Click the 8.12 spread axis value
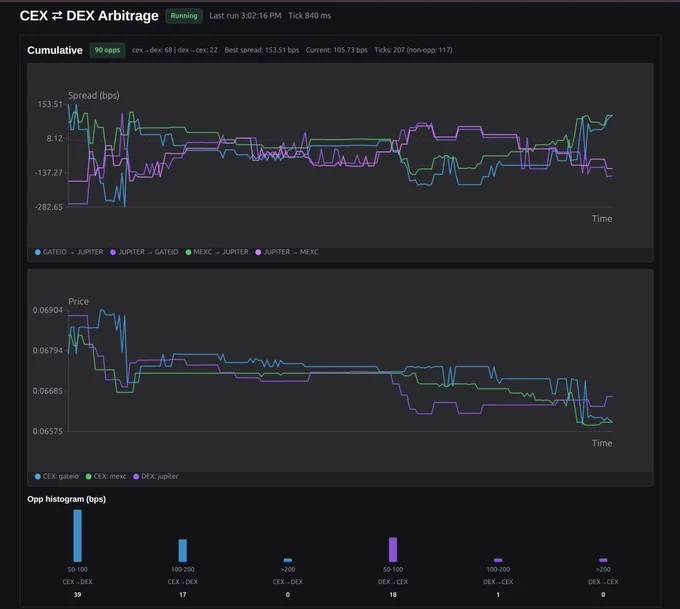Image resolution: width=680 pixels, height=609 pixels. (55, 138)
